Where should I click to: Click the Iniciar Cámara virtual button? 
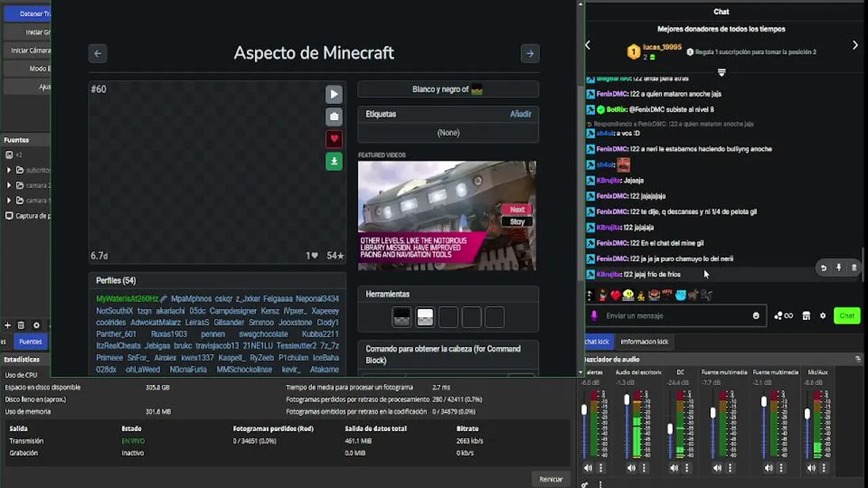click(27, 50)
